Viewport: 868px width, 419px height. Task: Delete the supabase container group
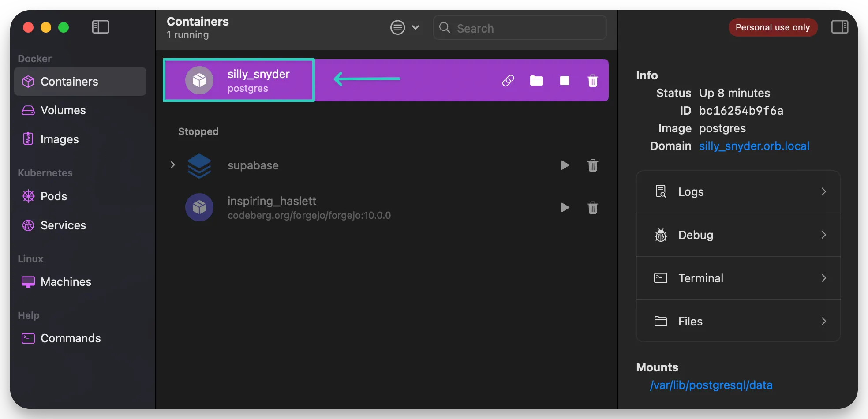coord(593,165)
